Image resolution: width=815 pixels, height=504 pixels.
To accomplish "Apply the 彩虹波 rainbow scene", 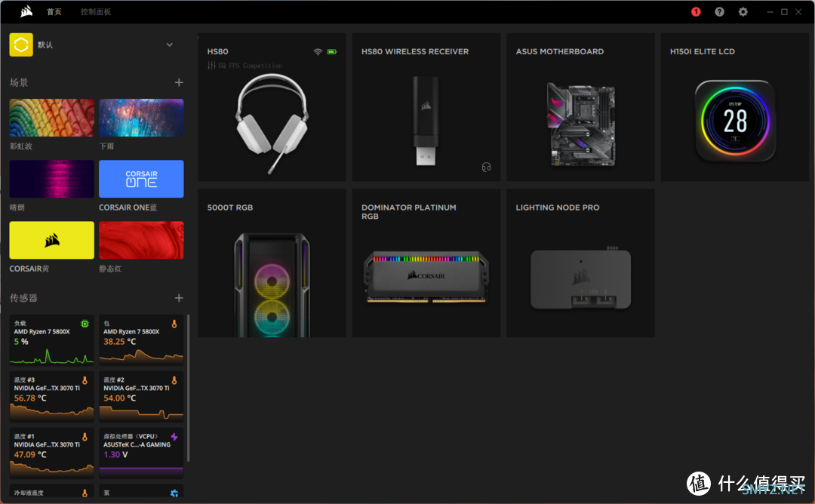I will click(x=52, y=118).
